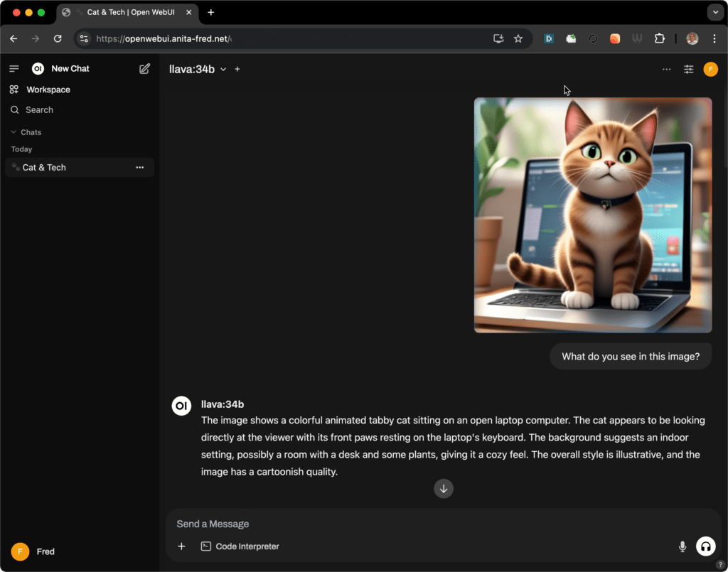This screenshot has height=572, width=728.
Task: Open the Cat & Tech chat
Action: pos(44,168)
